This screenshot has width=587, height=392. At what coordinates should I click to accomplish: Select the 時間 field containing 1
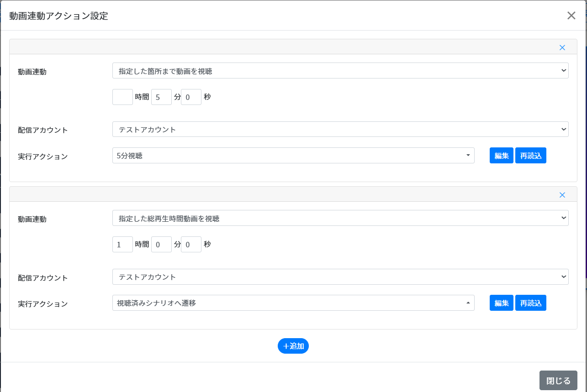[122, 244]
